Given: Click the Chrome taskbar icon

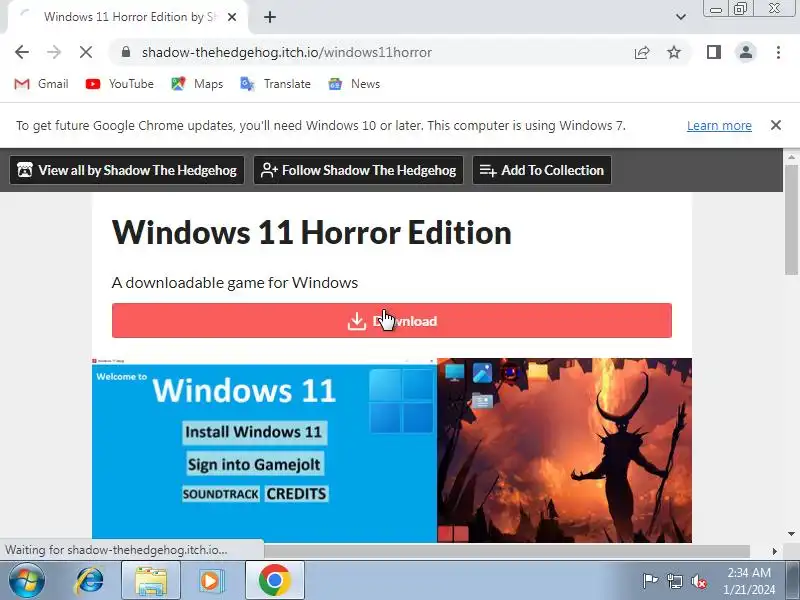Looking at the screenshot, I should click(x=274, y=581).
